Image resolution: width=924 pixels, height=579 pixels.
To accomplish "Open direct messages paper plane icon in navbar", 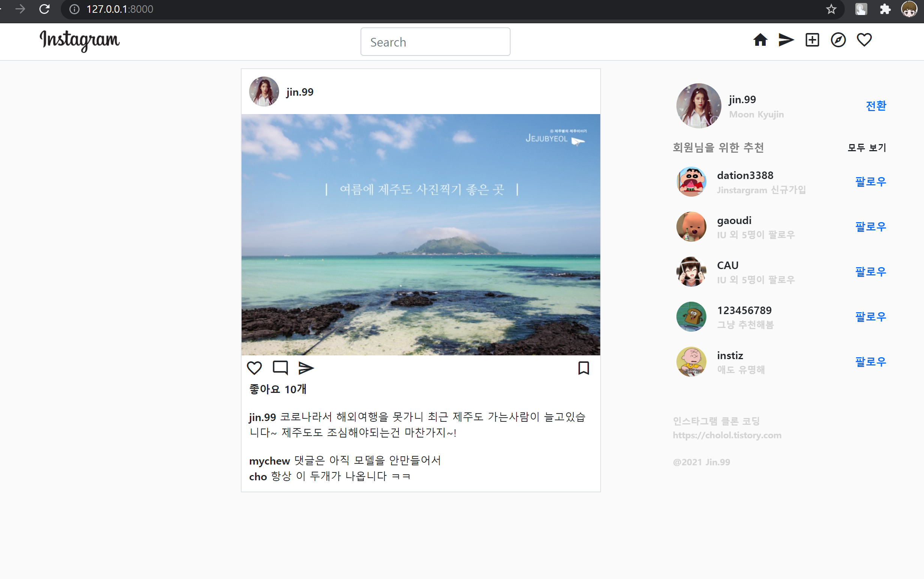I will (x=786, y=40).
